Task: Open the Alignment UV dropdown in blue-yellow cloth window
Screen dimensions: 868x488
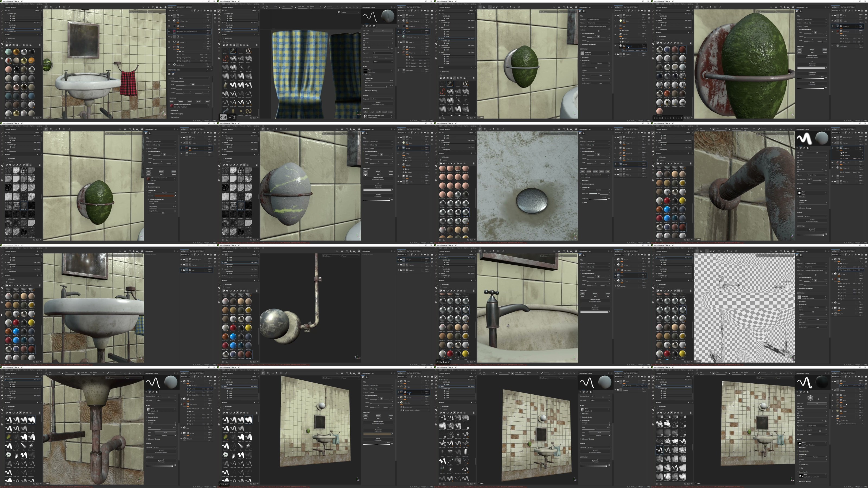Action: pyautogui.click(x=383, y=53)
